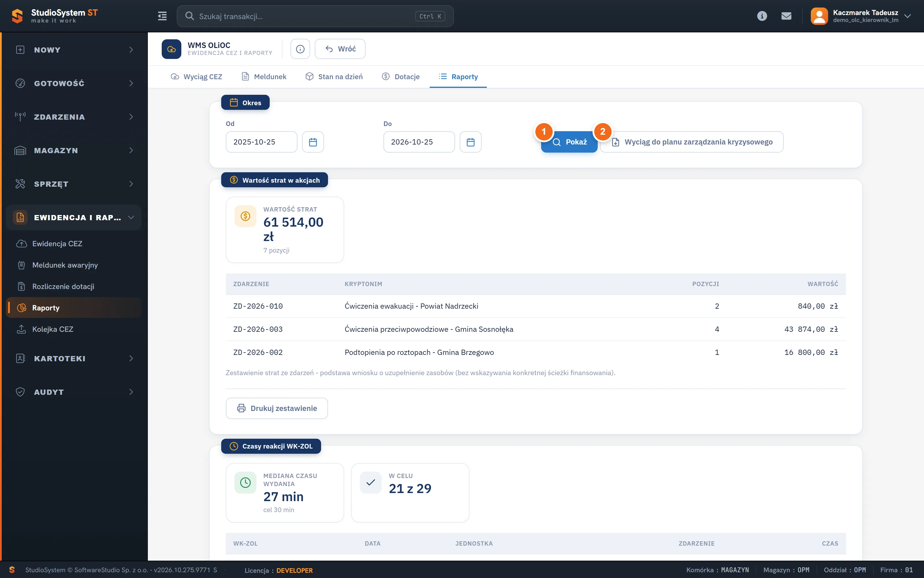Collapse the EWIDENCJA I RAP... section
This screenshot has height=578, width=924.
(x=74, y=218)
